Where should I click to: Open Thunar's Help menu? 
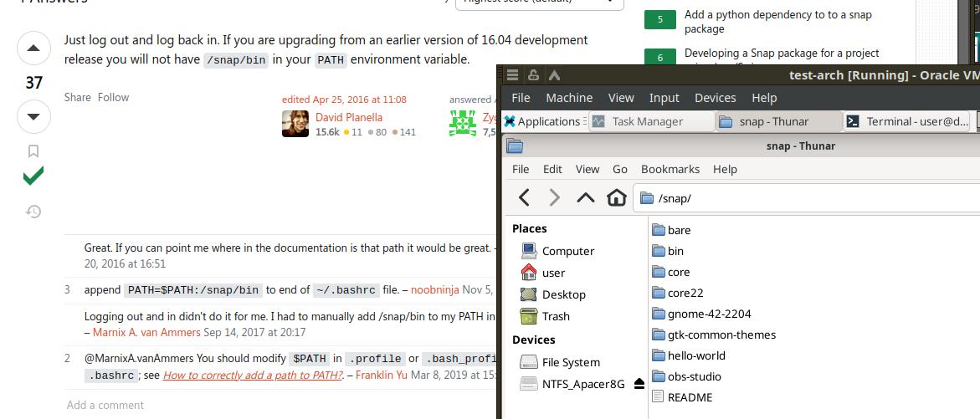point(725,169)
